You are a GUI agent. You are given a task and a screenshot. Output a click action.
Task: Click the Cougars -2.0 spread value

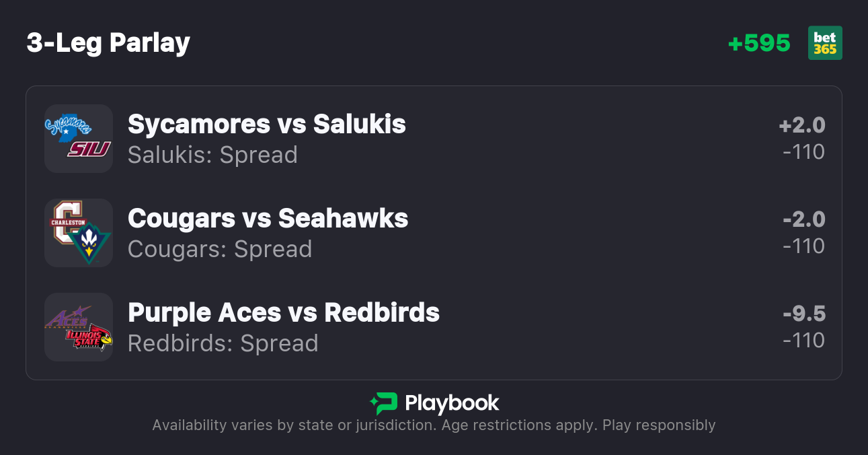click(803, 219)
